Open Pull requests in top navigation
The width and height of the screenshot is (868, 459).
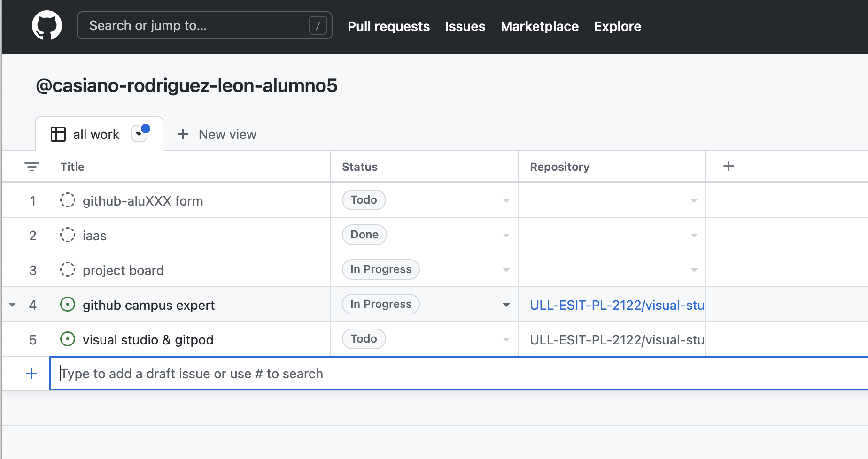pos(388,26)
